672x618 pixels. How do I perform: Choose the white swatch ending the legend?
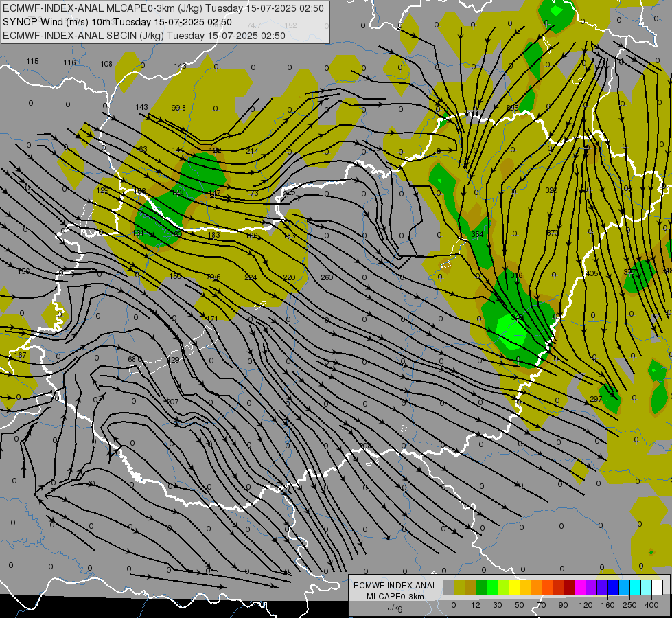point(658,588)
